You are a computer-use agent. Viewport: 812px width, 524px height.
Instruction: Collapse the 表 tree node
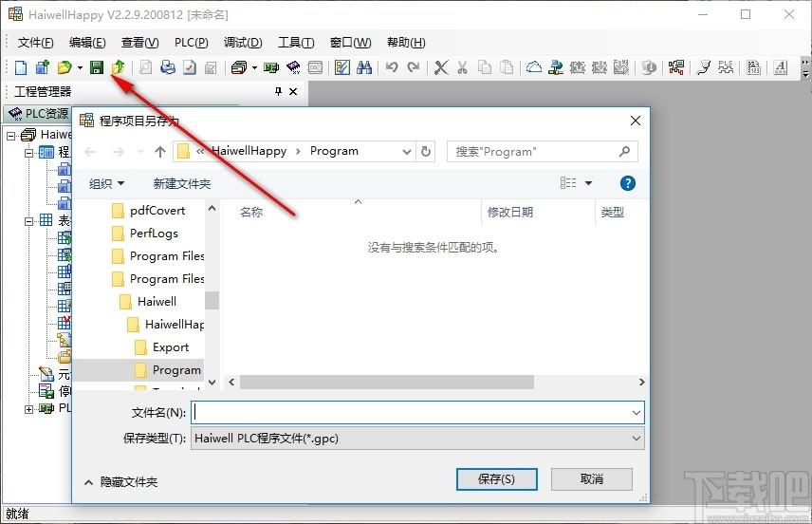point(29,221)
